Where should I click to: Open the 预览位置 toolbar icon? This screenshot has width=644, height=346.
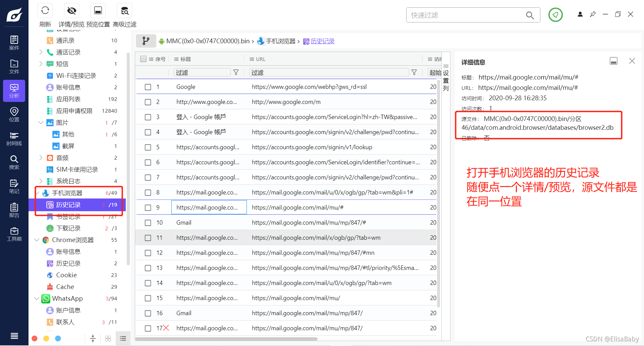pyautogui.click(x=98, y=11)
